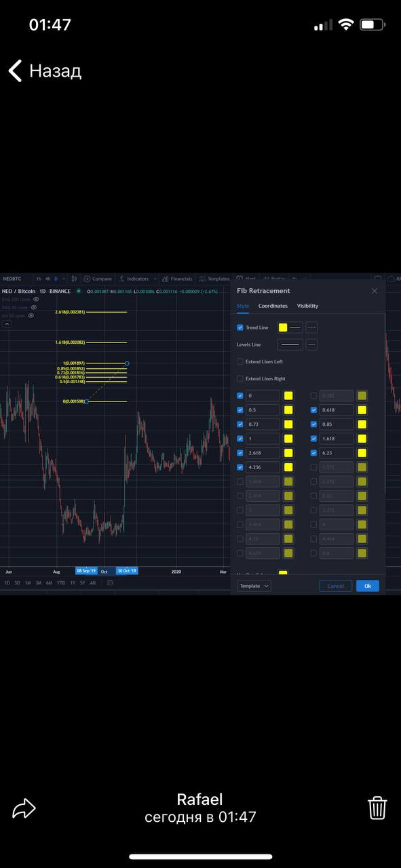This screenshot has width=401, height=868.
Task: Set range to 1D
Action: (x=7, y=583)
